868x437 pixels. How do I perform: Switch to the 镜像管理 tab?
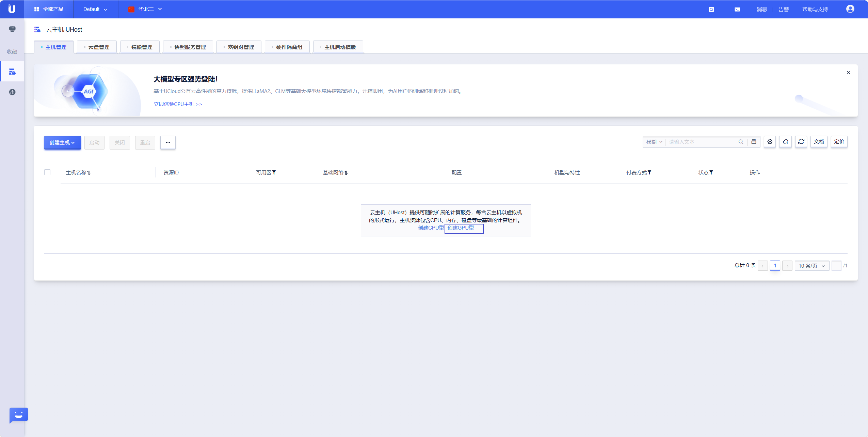pos(140,47)
